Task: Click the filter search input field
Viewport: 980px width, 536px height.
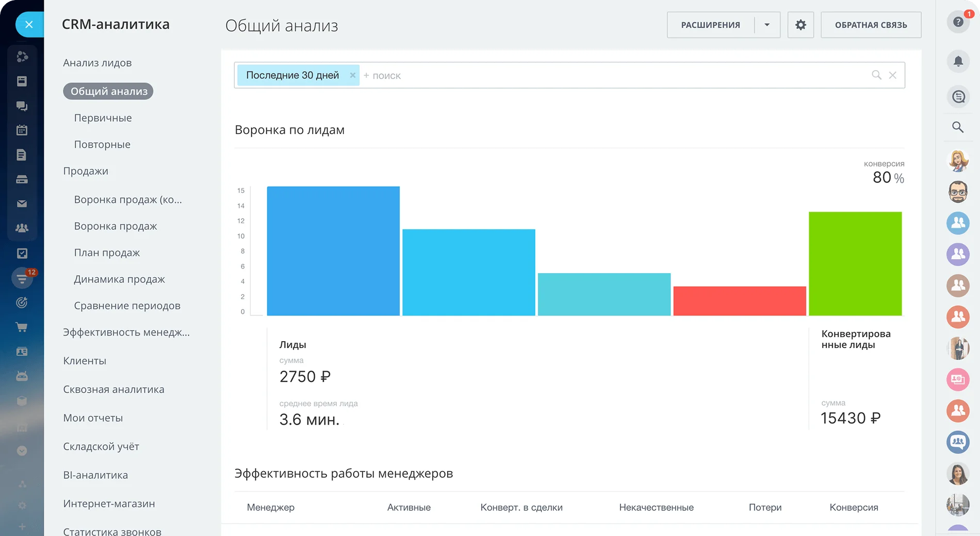Action: point(614,76)
